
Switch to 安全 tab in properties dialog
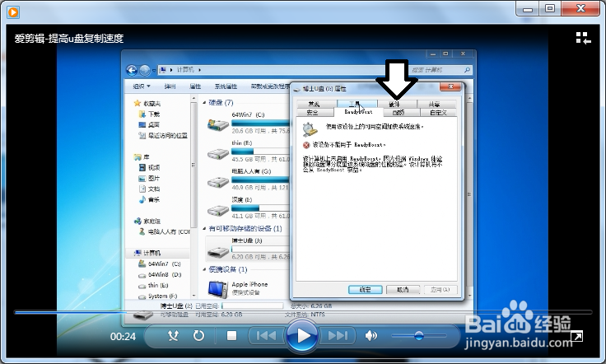click(315, 113)
